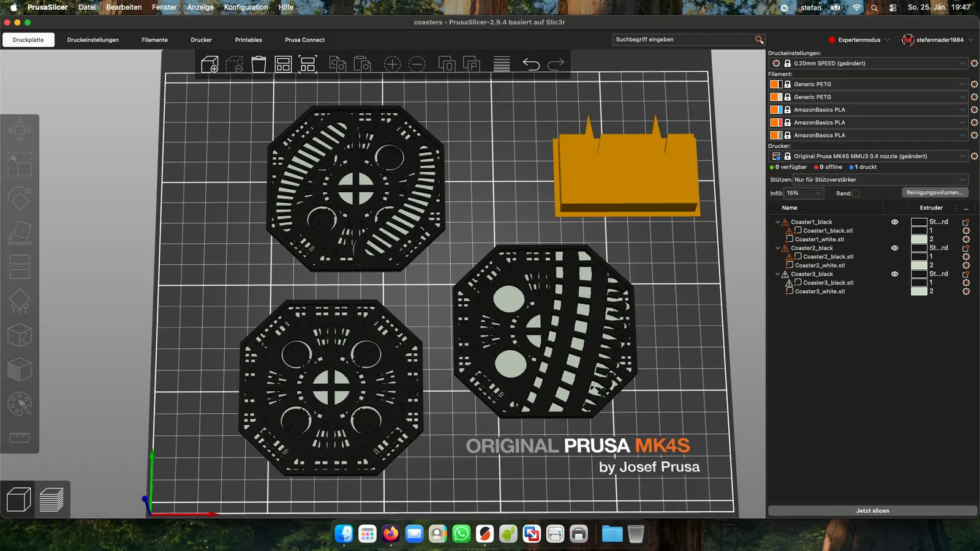This screenshot has width=980, height=551.
Task: Select the Scale gizmo tool
Action: (20, 165)
